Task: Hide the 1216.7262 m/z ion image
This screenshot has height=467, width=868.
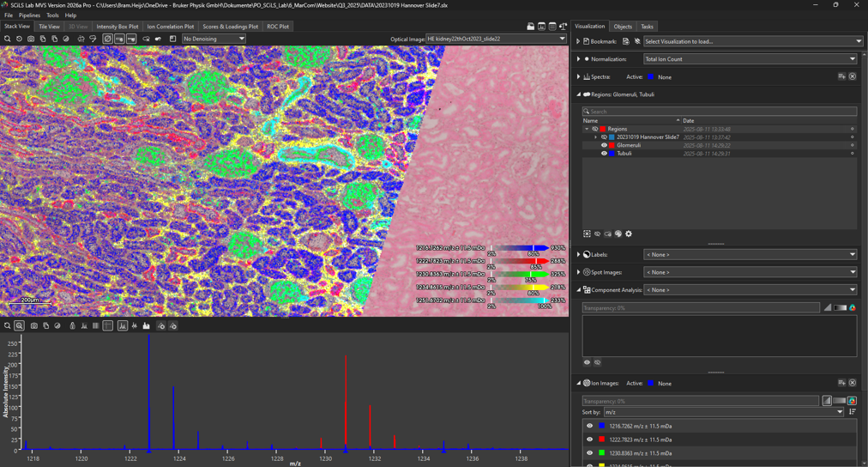Action: (x=589, y=426)
